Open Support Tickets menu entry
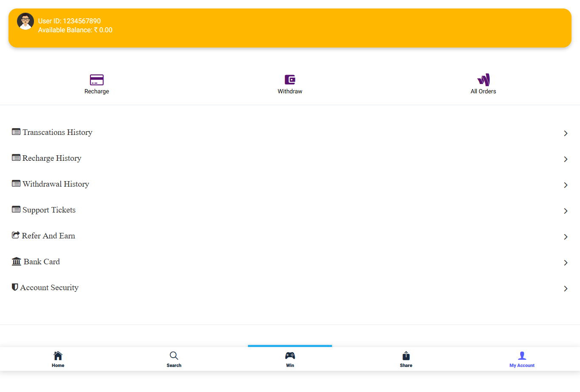Viewport: 580px width, 392px height. (x=49, y=210)
